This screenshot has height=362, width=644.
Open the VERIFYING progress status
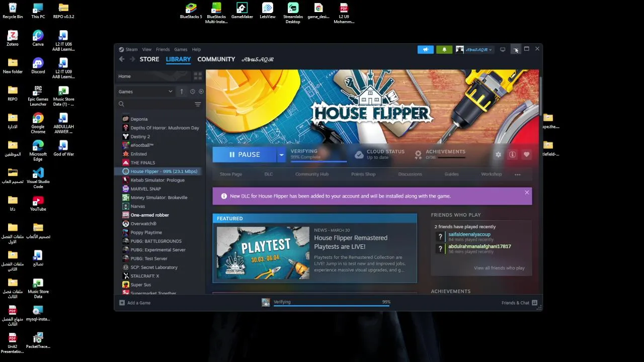coord(318,154)
